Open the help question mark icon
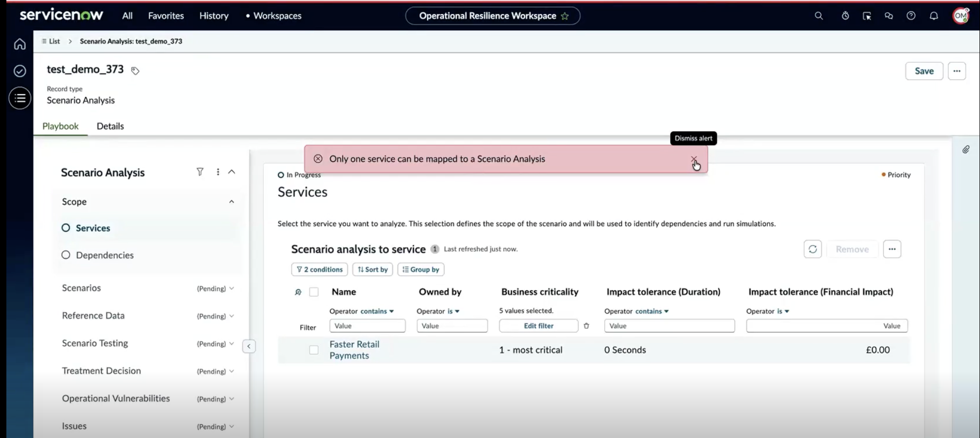 pos(911,16)
